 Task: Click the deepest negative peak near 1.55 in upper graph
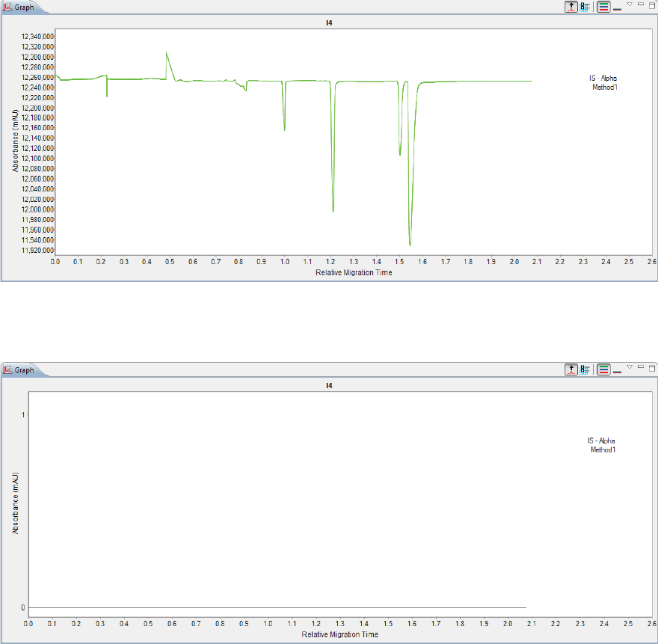[410, 244]
